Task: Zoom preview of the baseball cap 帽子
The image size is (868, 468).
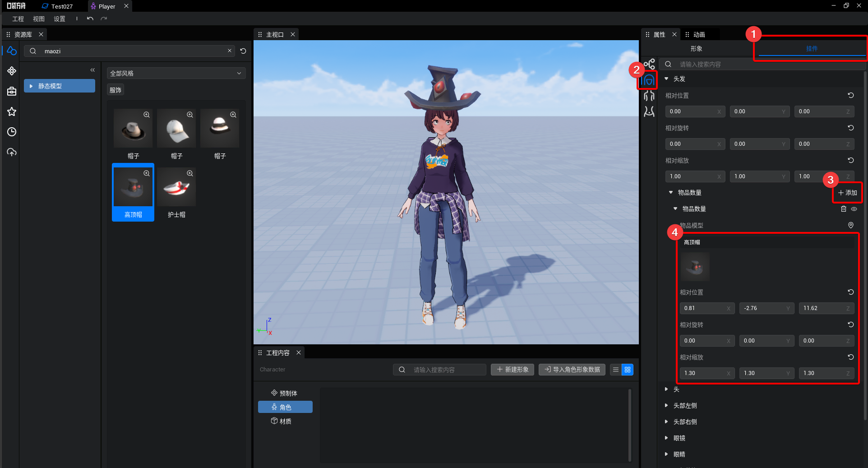Action: coord(190,115)
